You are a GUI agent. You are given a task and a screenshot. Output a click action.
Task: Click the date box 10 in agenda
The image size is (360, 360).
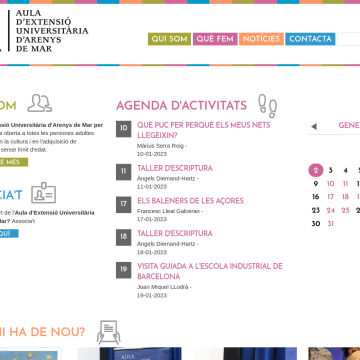point(124,129)
